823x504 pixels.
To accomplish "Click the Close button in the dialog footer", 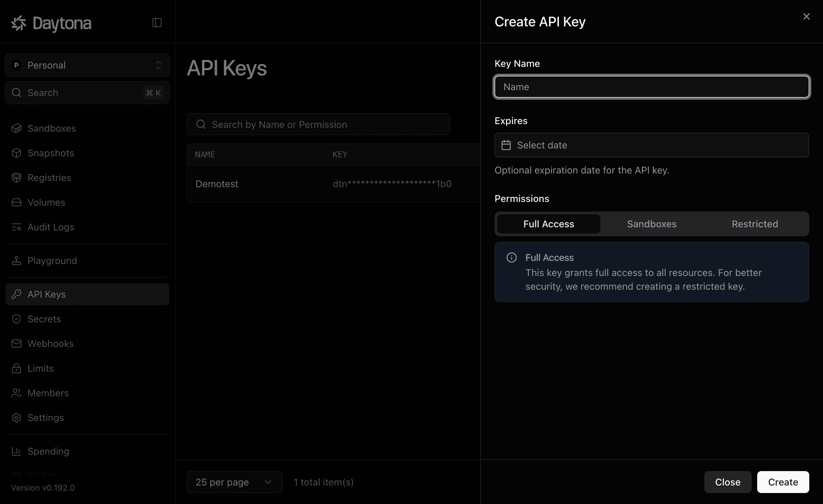I will [728, 482].
